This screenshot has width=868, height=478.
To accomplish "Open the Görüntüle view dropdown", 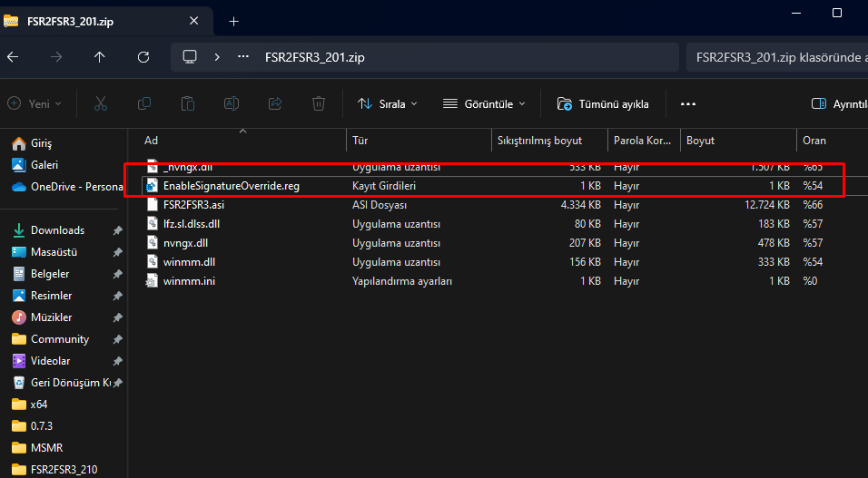I will pos(484,103).
